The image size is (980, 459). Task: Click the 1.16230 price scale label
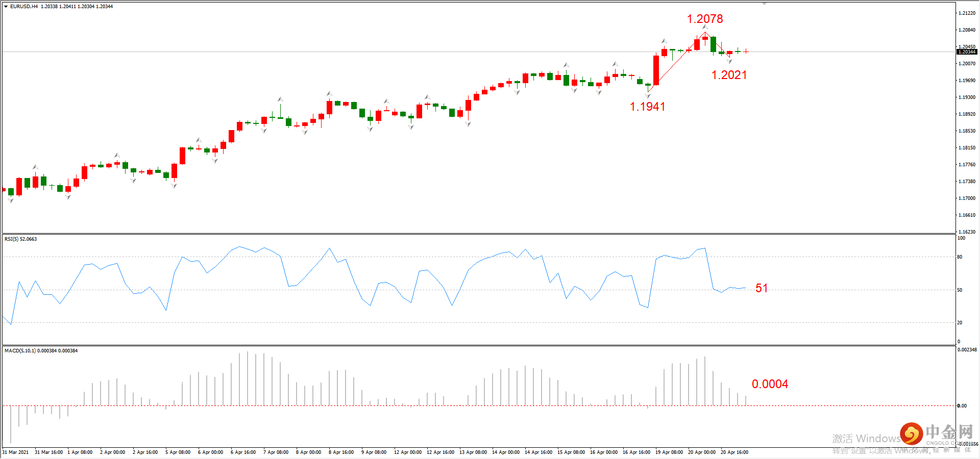[x=967, y=232]
